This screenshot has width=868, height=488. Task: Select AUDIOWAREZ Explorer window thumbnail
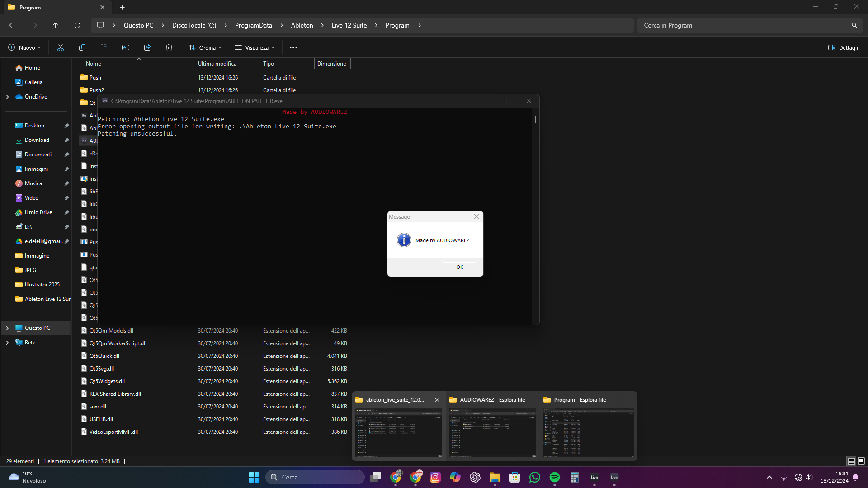pyautogui.click(x=493, y=426)
